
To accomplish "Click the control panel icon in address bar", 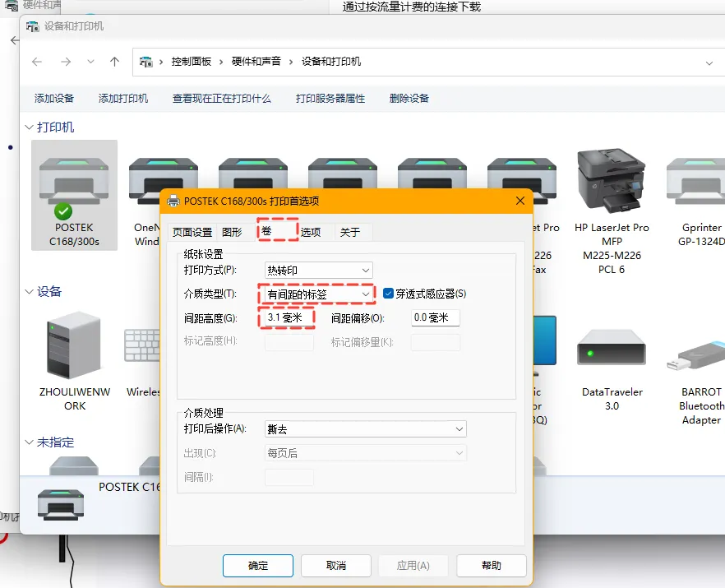I will 146,62.
